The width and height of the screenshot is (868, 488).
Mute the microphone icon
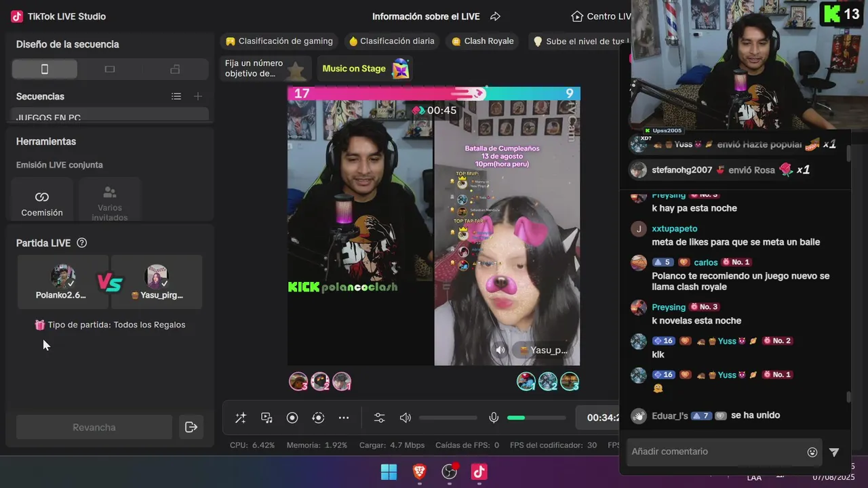click(x=494, y=418)
